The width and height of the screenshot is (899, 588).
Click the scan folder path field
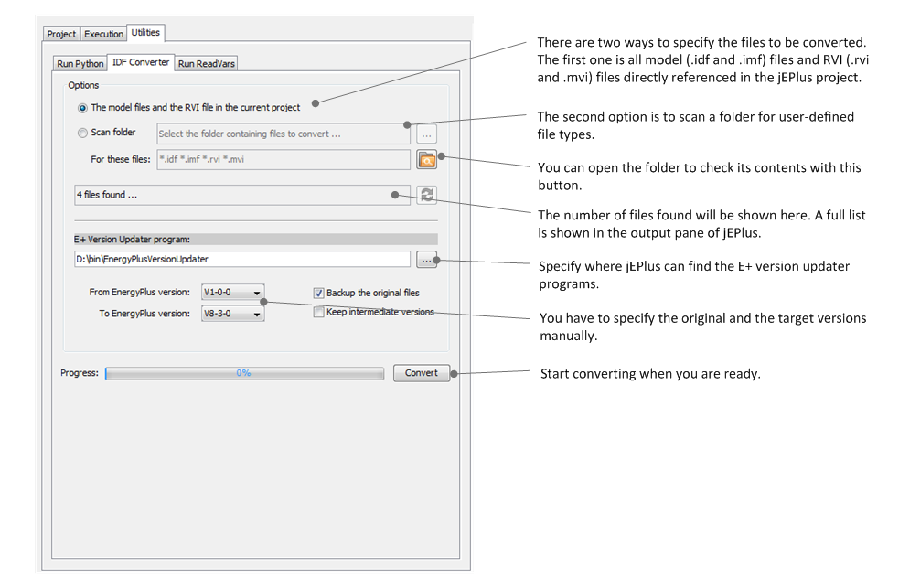(x=284, y=134)
